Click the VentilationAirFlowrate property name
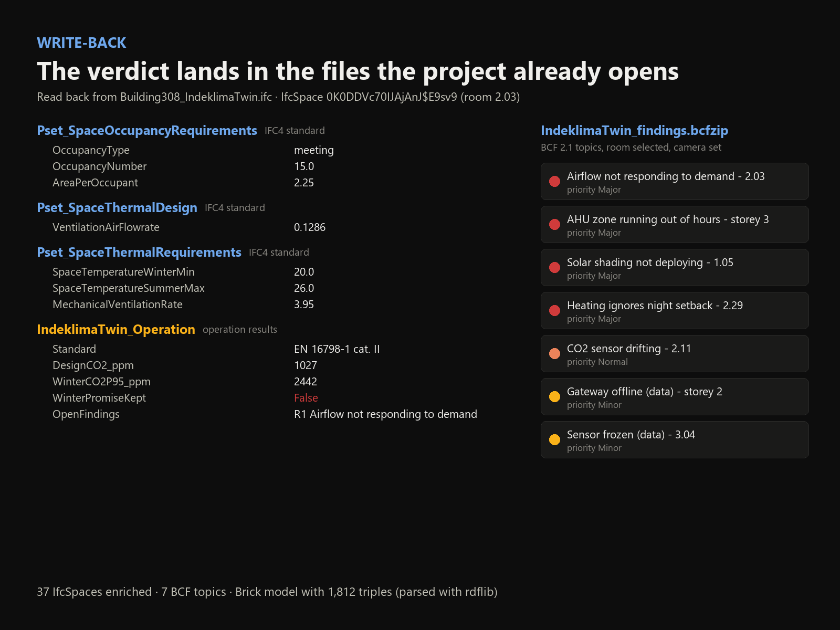This screenshot has height=630, width=840. [x=106, y=227]
